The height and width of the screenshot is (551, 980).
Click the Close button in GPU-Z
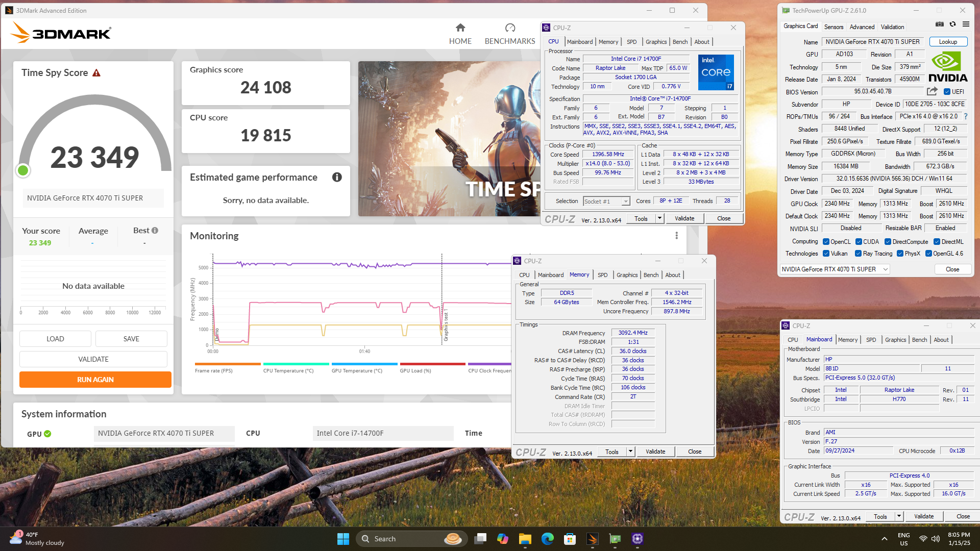(x=952, y=269)
